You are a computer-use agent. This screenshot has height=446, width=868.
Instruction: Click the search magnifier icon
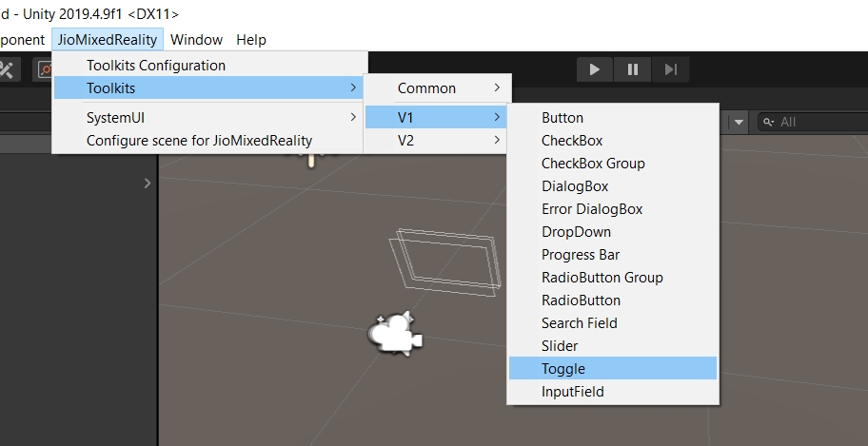click(x=767, y=122)
